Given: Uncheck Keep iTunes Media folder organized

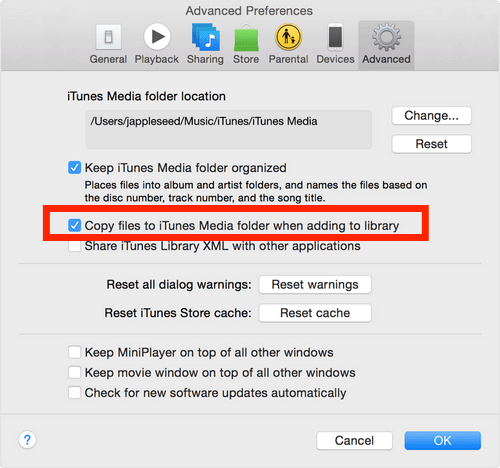Looking at the screenshot, I should [74, 168].
